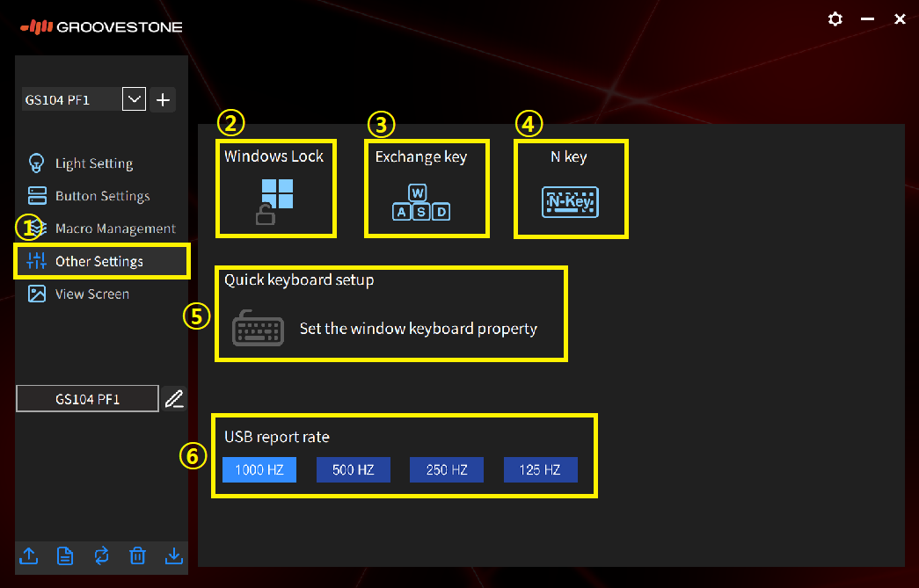Select the 1000 HZ report rate
Viewport: 919px width, 588px height.
tap(259, 470)
